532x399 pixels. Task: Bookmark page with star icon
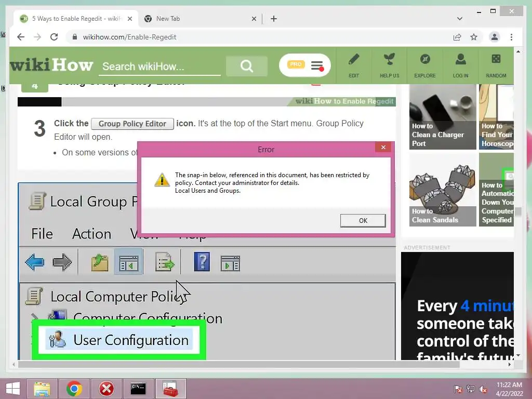(474, 37)
